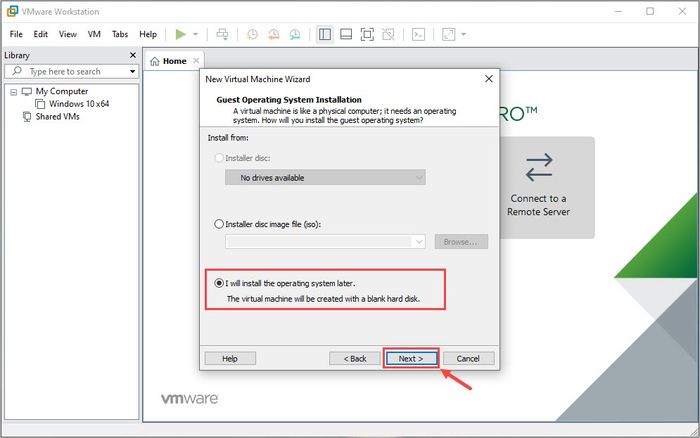Click the Send Ctrl+Alt+Del toolbar icon
The image size is (700, 438).
222,34
